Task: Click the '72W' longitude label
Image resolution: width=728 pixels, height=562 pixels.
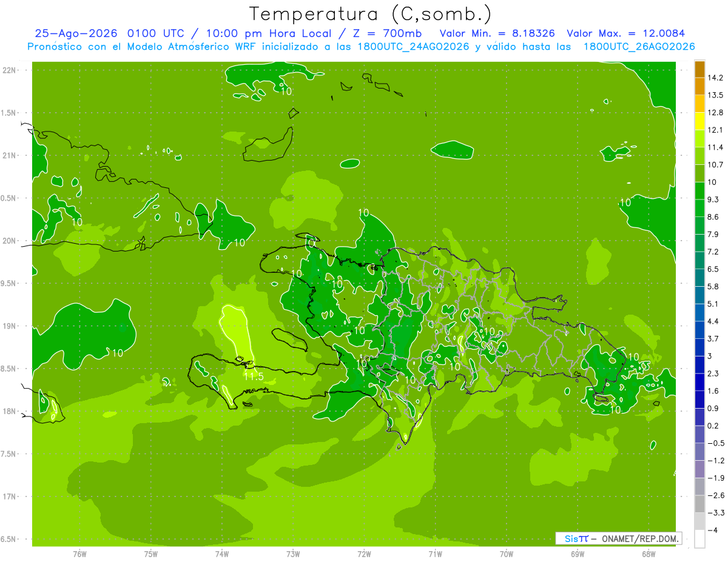Action: coord(364,554)
